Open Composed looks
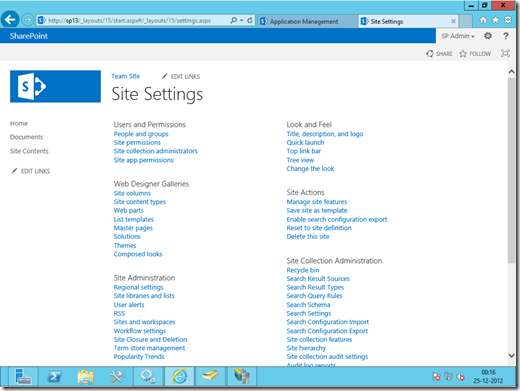520x391 pixels. pos(138,254)
